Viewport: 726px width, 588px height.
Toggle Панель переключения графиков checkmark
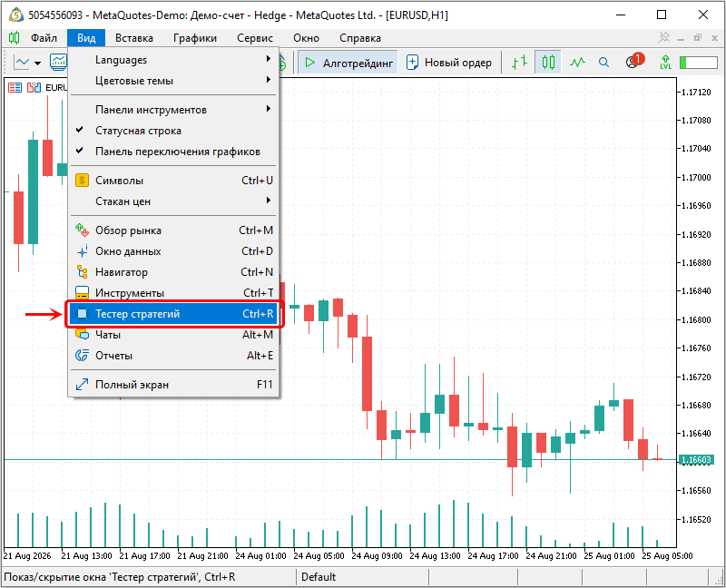click(x=80, y=151)
